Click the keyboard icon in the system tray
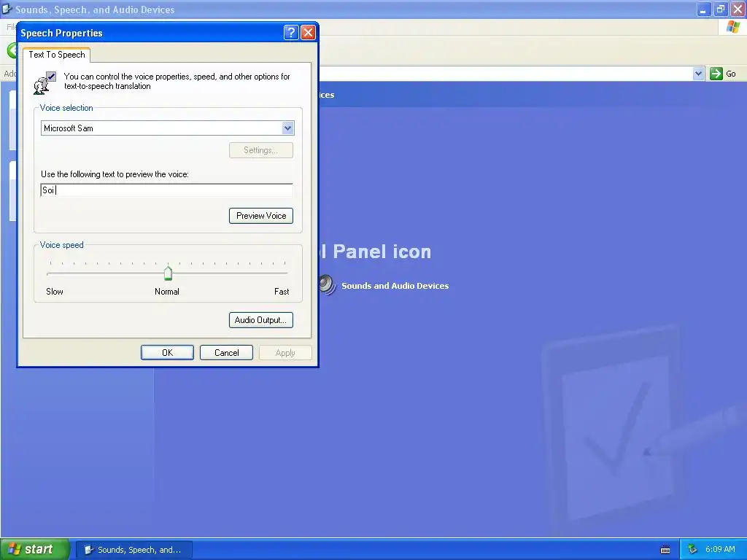 point(665,550)
